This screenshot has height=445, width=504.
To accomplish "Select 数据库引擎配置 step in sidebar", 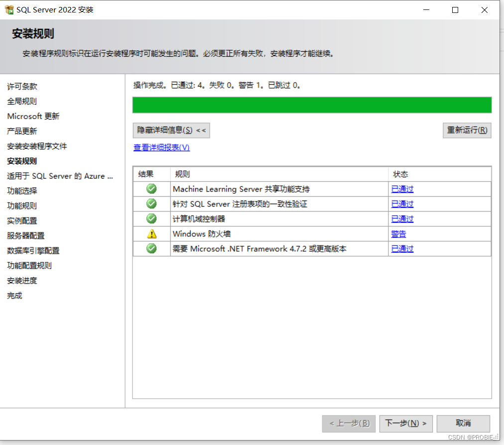I will tap(33, 250).
